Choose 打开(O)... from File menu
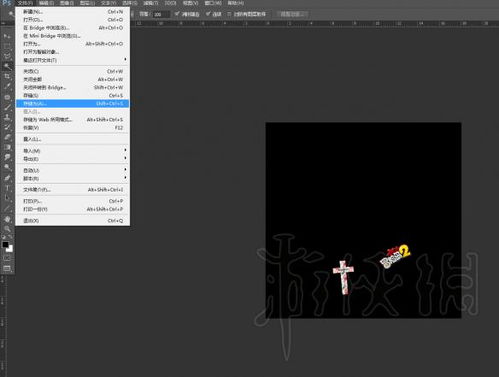 pos(73,20)
